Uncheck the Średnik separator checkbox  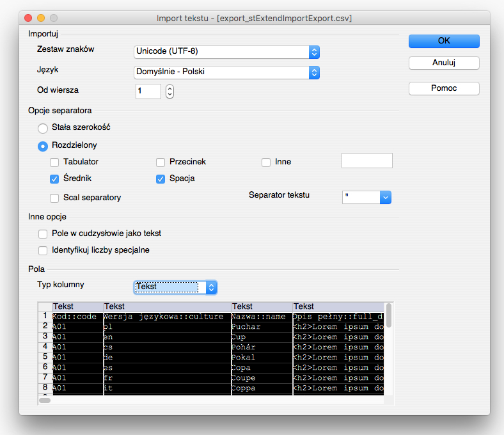pyautogui.click(x=54, y=179)
